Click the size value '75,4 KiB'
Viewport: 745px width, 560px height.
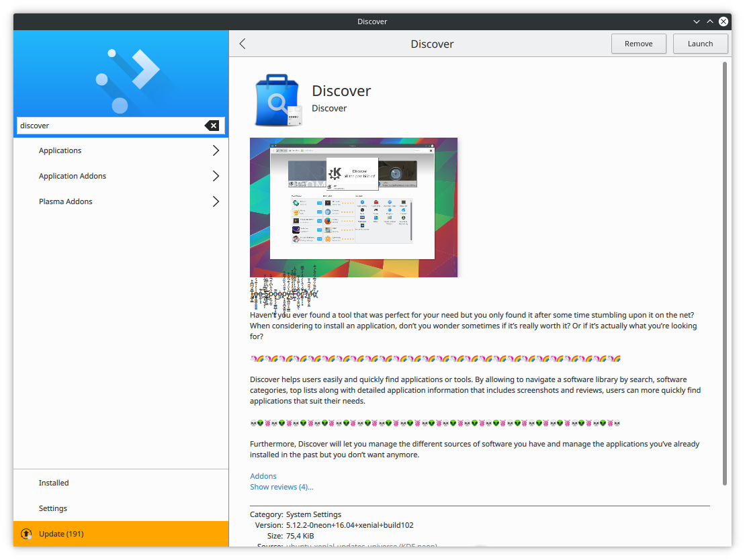click(300, 536)
